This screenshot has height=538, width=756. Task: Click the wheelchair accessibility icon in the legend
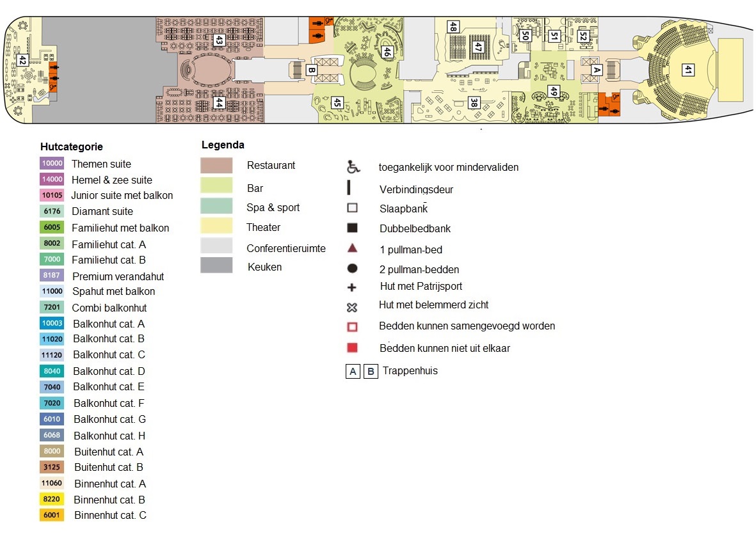click(x=351, y=168)
